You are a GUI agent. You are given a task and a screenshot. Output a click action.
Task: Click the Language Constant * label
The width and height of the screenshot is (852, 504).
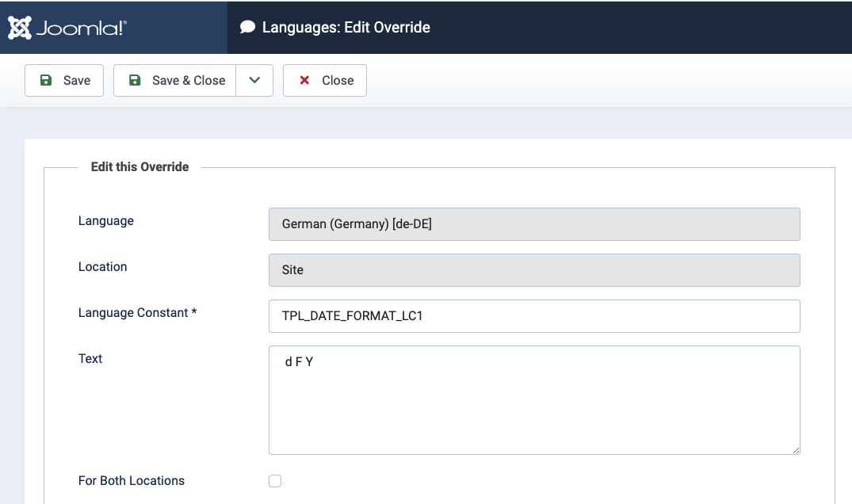point(137,313)
